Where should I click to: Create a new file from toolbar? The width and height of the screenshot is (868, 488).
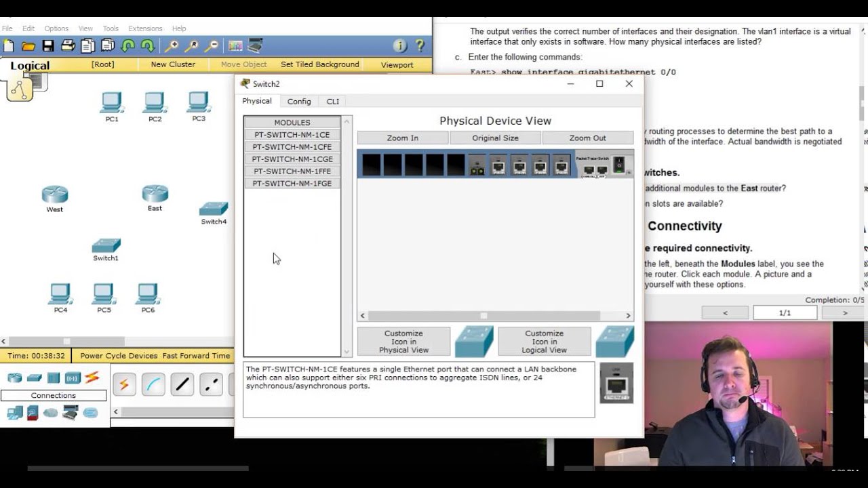8,46
